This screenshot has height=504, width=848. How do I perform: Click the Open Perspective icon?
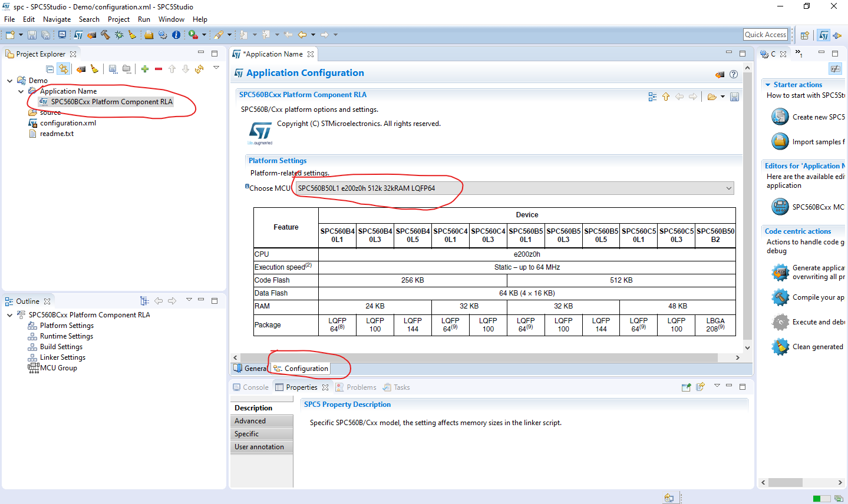804,35
